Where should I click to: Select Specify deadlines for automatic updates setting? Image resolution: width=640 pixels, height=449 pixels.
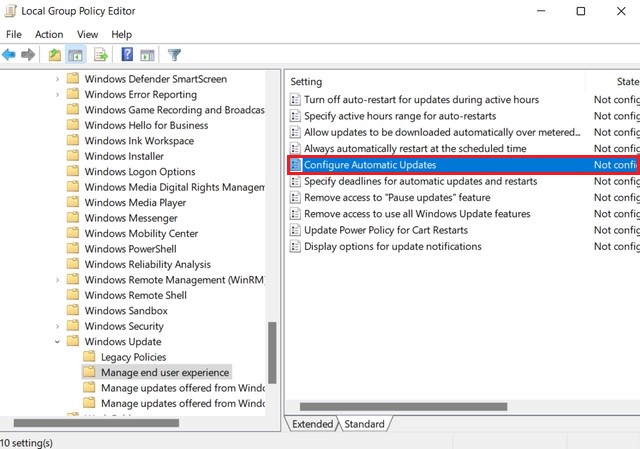click(420, 181)
